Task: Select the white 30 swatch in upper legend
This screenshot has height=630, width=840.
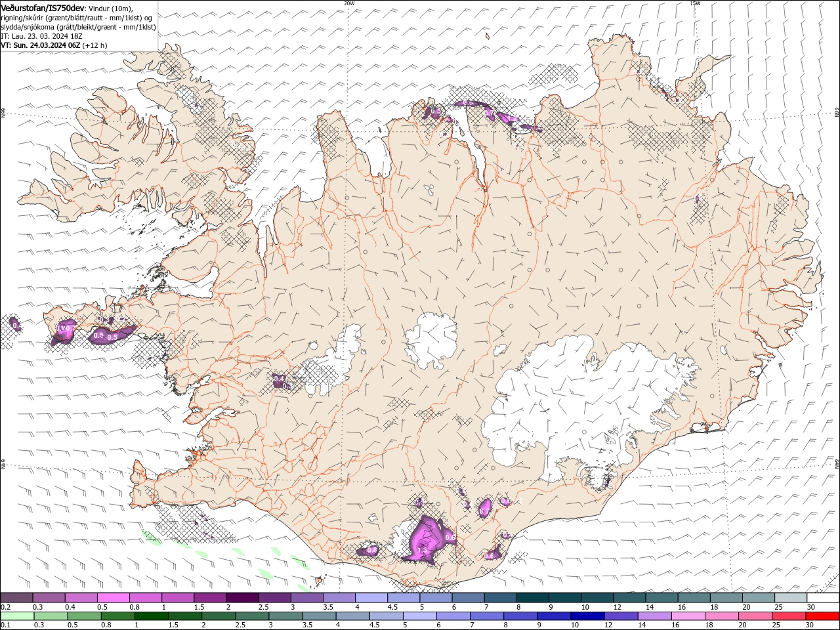Action: click(822, 598)
